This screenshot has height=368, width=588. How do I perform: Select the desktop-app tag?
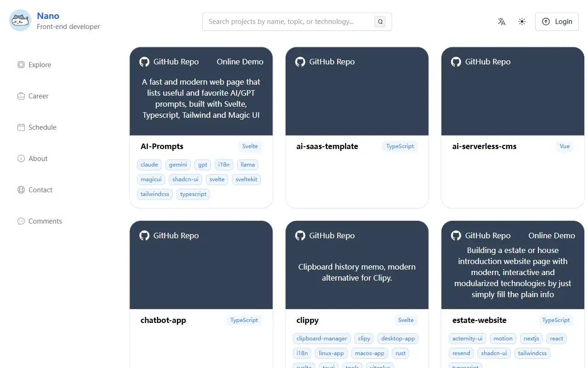coord(398,339)
